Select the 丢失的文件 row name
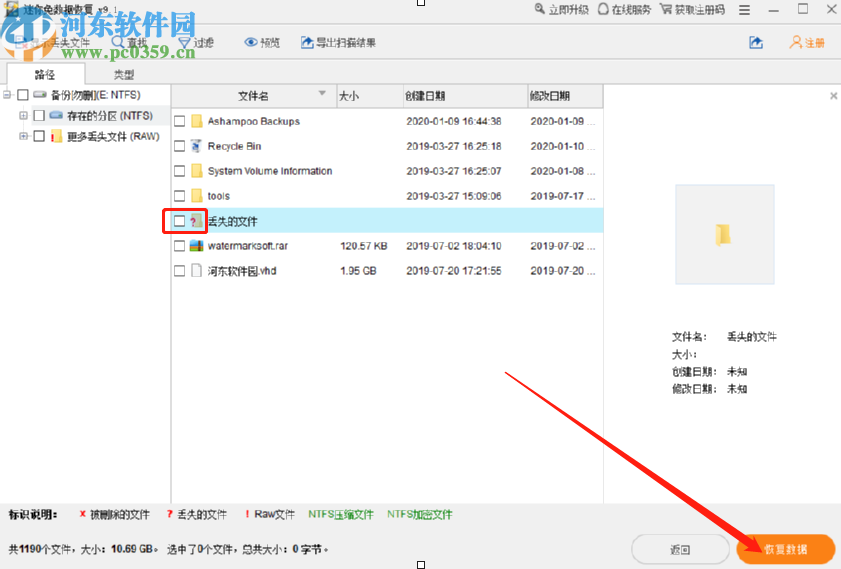This screenshot has height=569, width=841. pyautogui.click(x=233, y=221)
